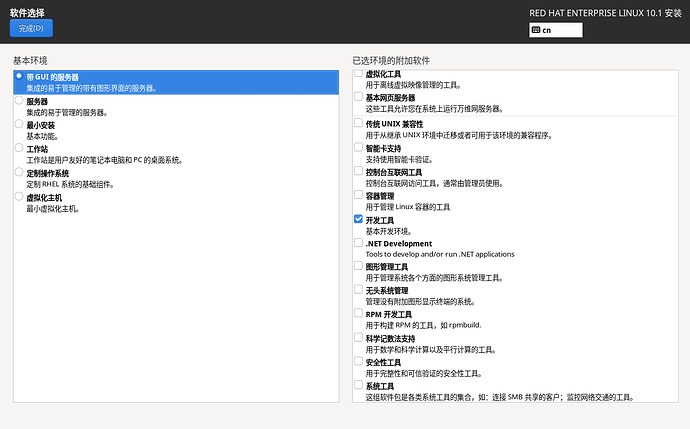
Task: Enable 传统 UNIX 兼容性 checkbox
Action: [358, 123]
